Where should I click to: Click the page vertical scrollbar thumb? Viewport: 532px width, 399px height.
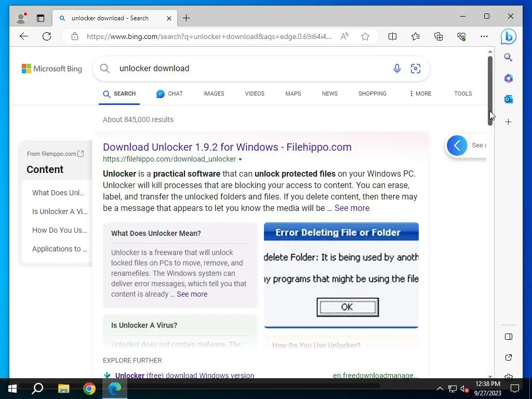pos(489,90)
